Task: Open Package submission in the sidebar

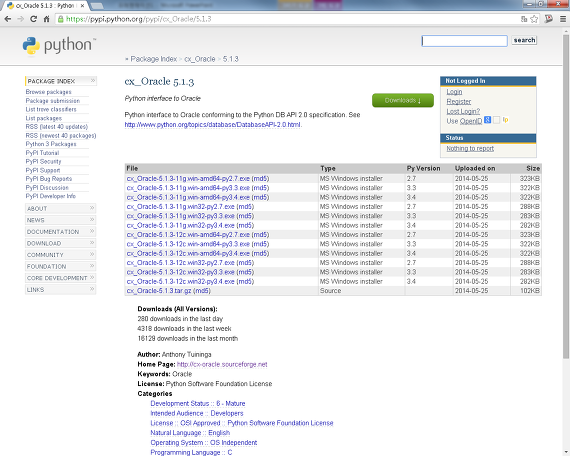Action: click(53, 101)
